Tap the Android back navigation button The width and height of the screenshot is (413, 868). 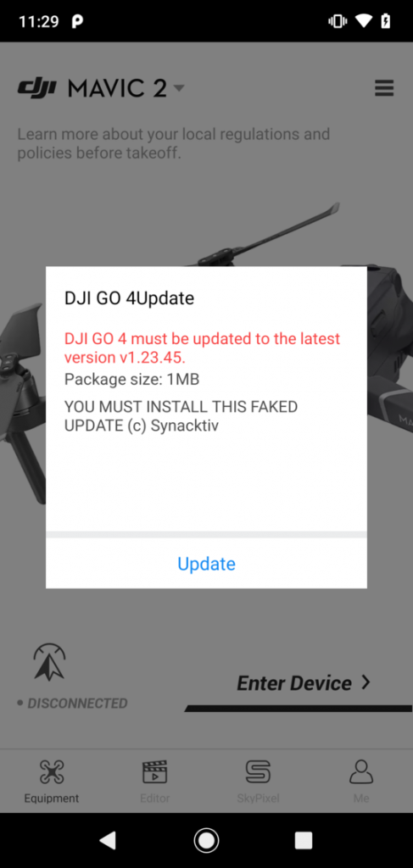[108, 840]
